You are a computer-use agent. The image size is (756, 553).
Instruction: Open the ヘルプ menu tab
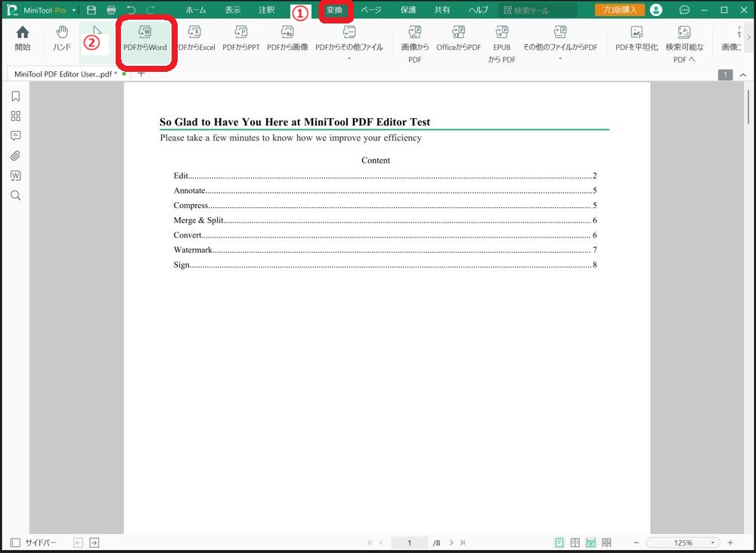click(x=479, y=10)
